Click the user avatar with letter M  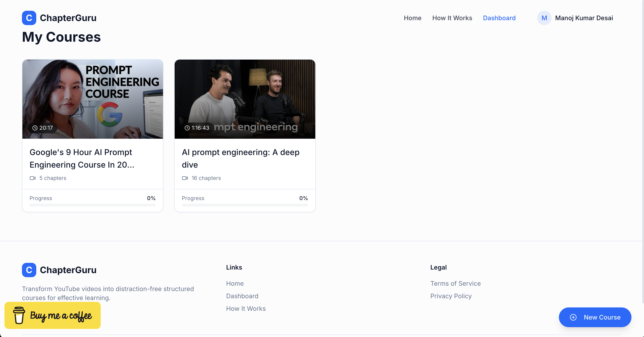pyautogui.click(x=544, y=18)
